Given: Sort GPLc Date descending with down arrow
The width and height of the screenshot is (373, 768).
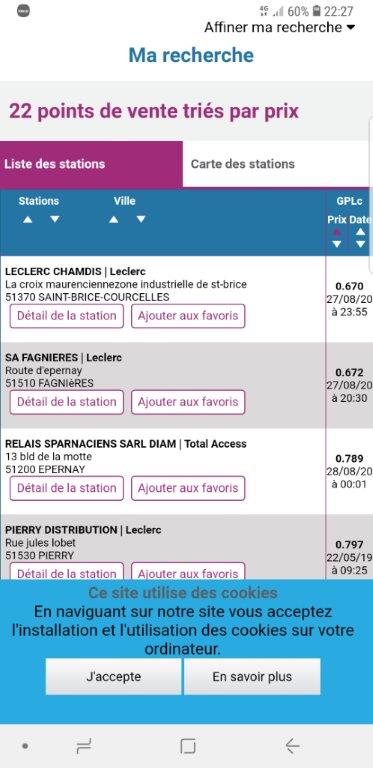Looking at the screenshot, I should (x=360, y=244).
